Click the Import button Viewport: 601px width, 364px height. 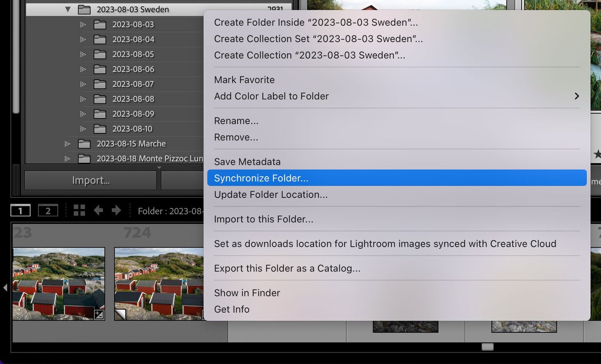click(90, 180)
